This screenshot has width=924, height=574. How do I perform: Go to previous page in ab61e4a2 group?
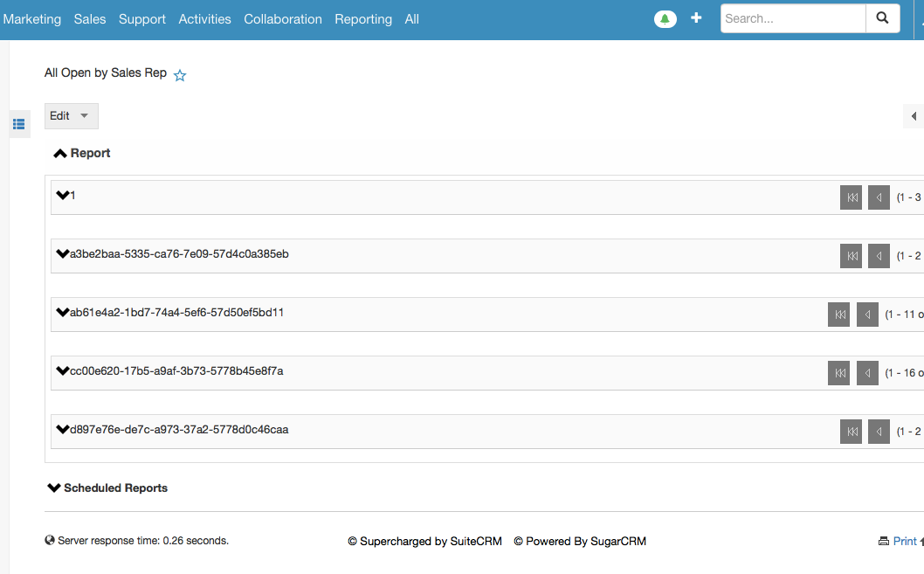(x=867, y=315)
